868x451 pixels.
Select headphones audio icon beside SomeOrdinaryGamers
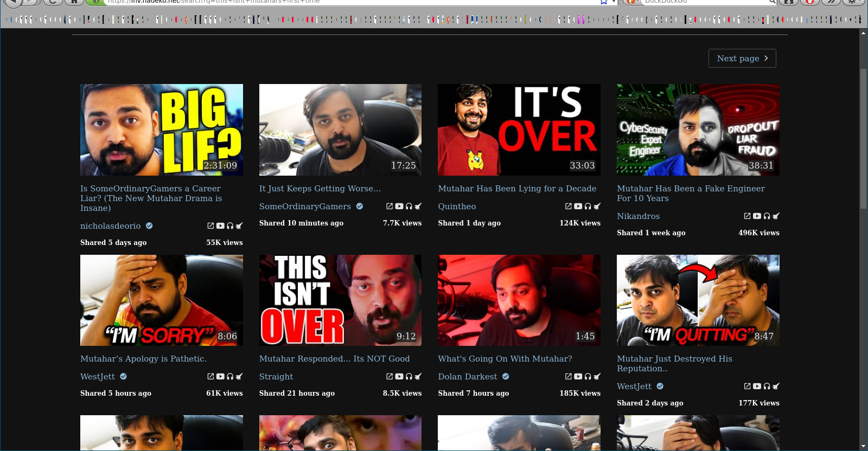pyautogui.click(x=409, y=207)
